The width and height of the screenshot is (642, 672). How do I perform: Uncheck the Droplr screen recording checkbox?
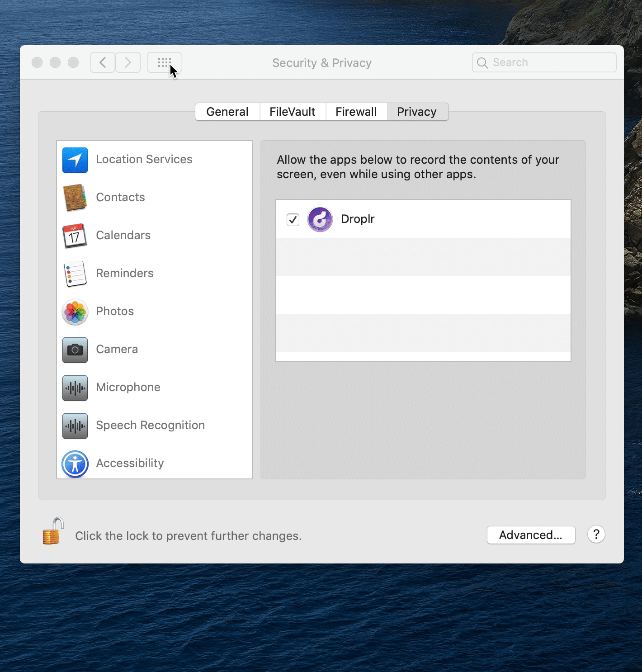pyautogui.click(x=293, y=220)
